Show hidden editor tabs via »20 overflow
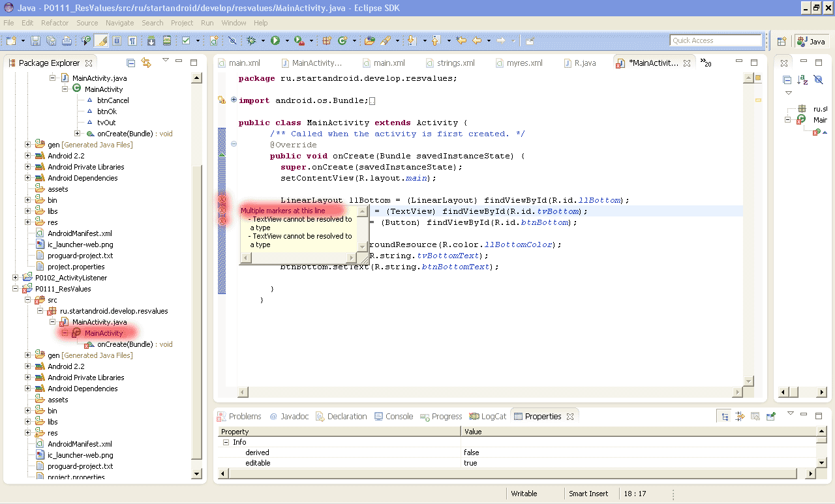Image resolution: width=835 pixels, height=504 pixels. (706, 63)
